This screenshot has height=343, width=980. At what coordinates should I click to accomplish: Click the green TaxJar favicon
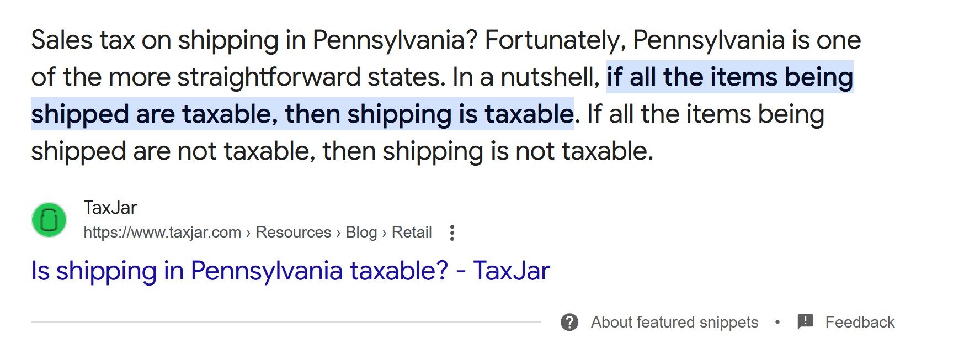point(49,220)
